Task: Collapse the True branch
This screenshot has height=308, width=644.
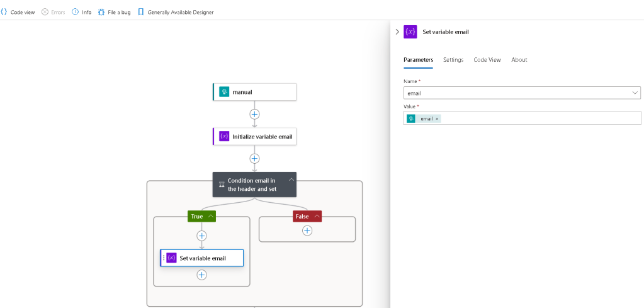Action: pyautogui.click(x=211, y=217)
